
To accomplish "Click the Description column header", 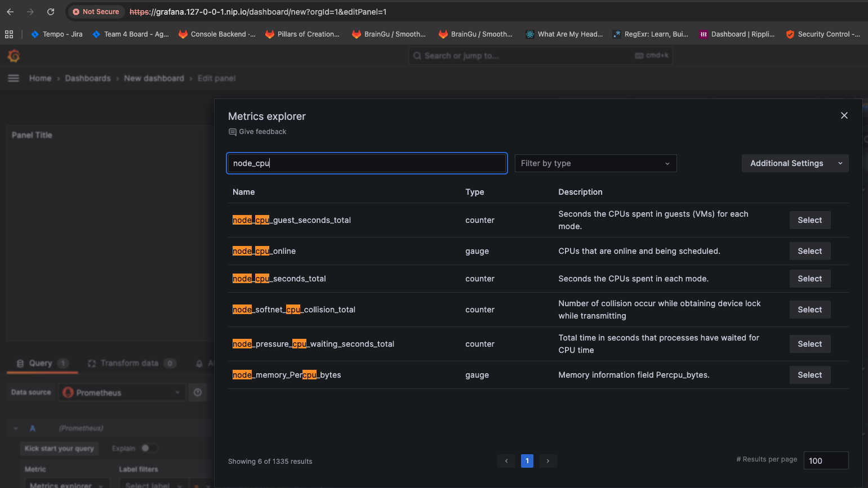I will [x=580, y=192].
